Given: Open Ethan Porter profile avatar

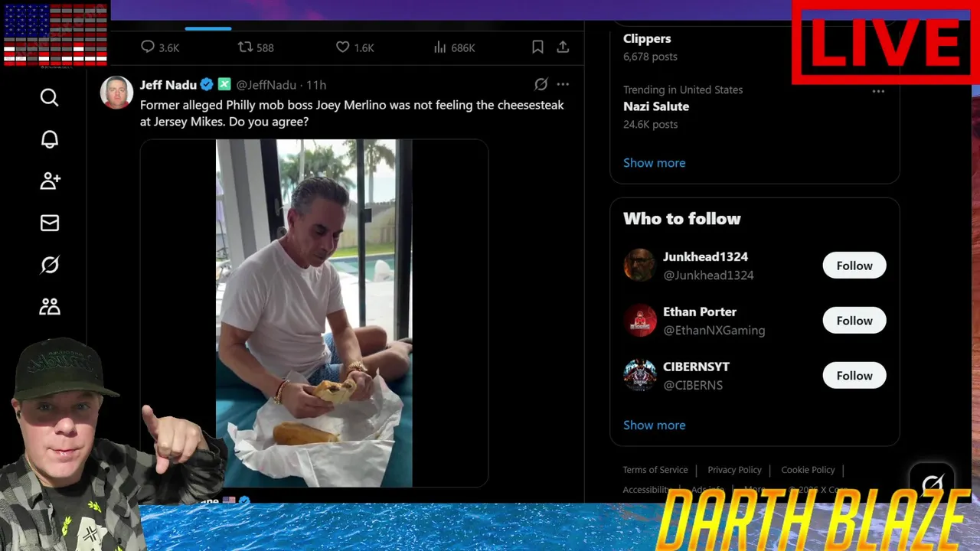Looking at the screenshot, I should [639, 321].
